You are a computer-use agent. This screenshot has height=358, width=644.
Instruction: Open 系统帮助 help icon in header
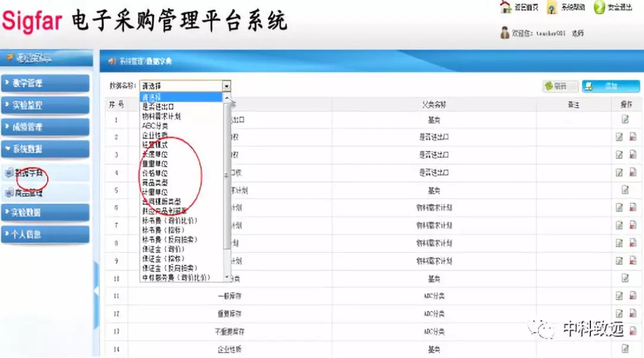tap(552, 7)
